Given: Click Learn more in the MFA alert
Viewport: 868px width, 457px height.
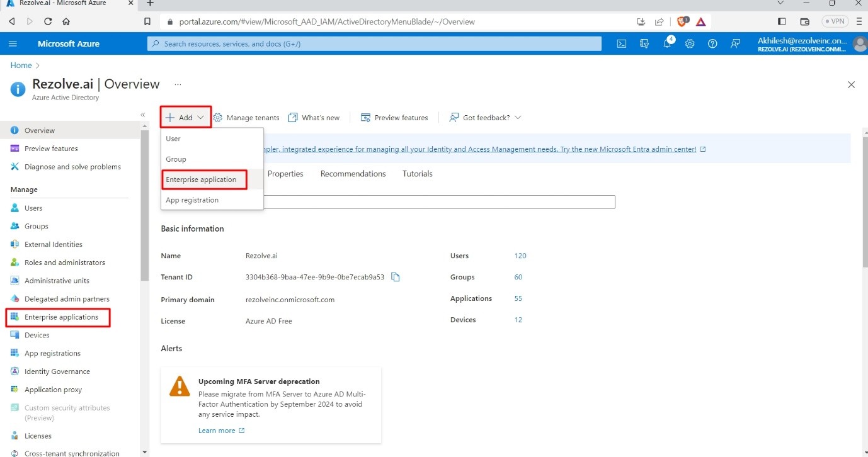Looking at the screenshot, I should (x=221, y=431).
